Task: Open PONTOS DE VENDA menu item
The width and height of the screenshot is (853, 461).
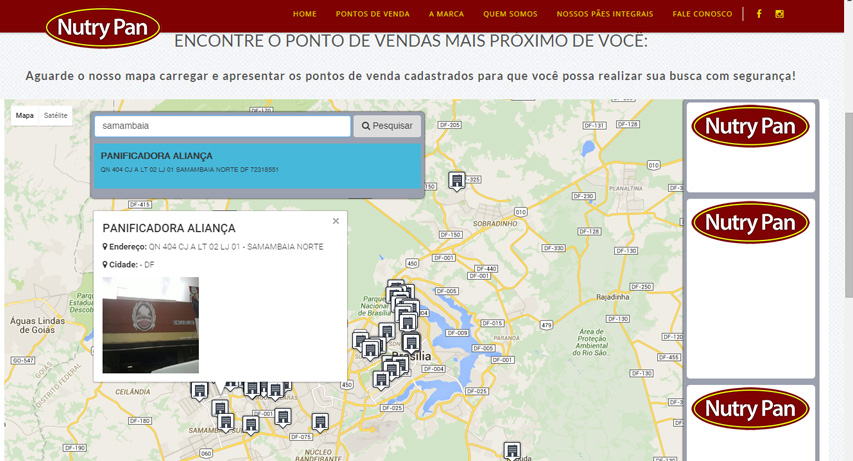Action: (373, 14)
